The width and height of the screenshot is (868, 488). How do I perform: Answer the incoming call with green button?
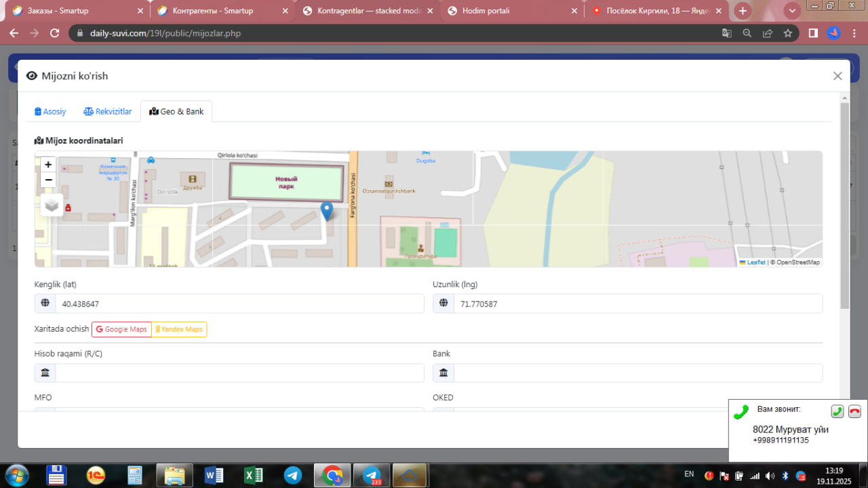[837, 411]
